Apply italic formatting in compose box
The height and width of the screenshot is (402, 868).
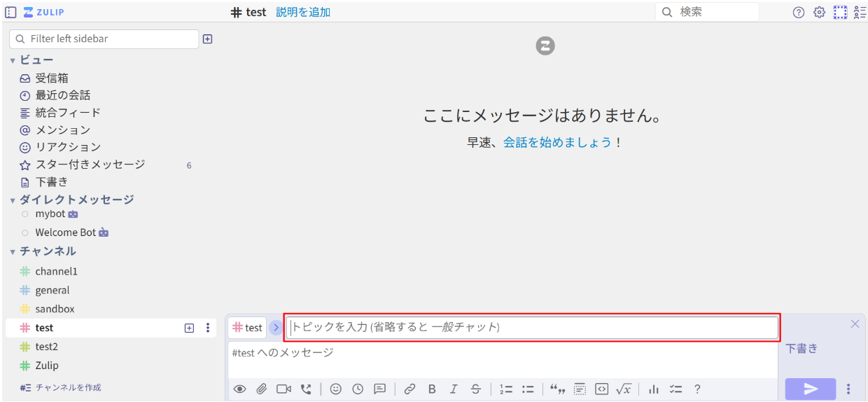[x=454, y=389]
